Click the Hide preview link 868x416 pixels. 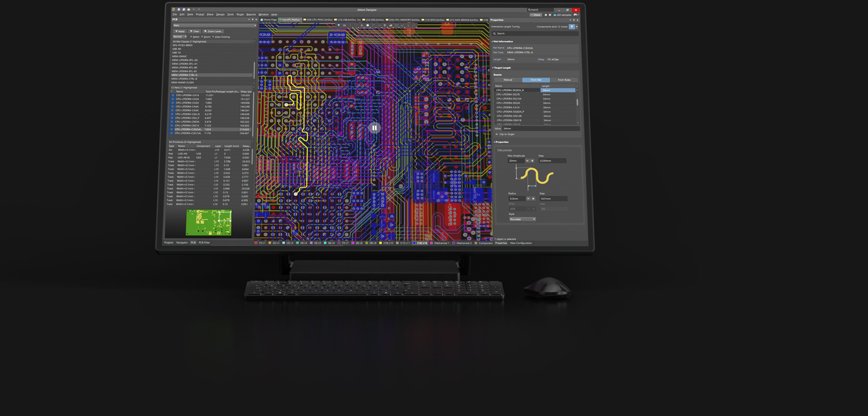(x=504, y=150)
